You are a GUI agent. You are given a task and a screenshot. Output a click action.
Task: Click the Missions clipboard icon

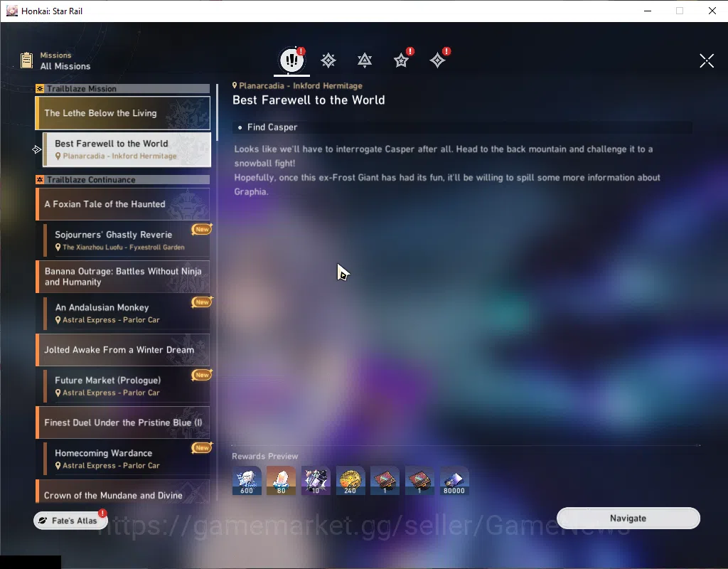click(26, 60)
